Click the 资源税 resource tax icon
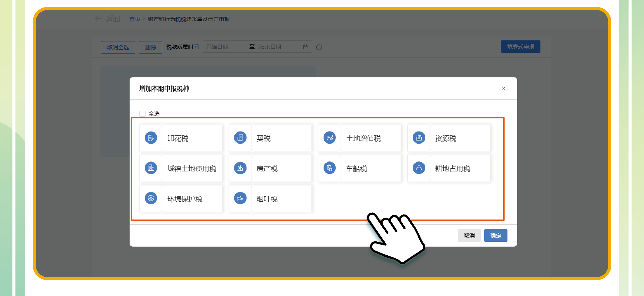 [419, 138]
